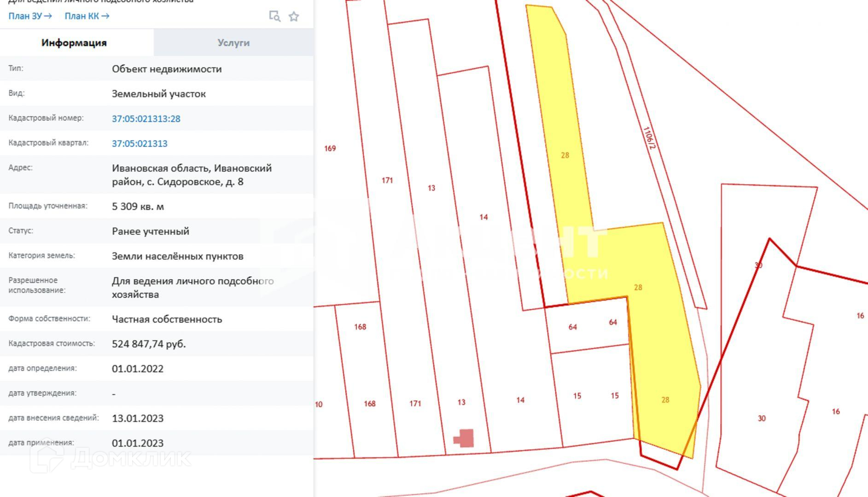The height and width of the screenshot is (497, 868).
Task: Click the Частная собственность value
Action: 167,319
